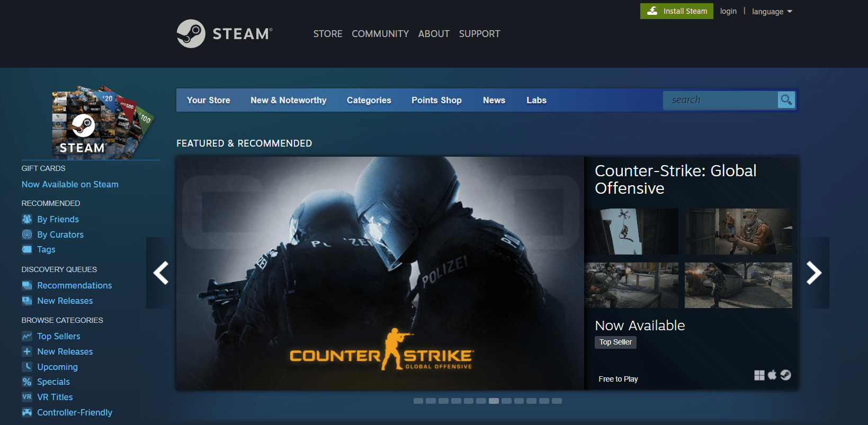Open Your Store menu
Image resolution: width=868 pixels, height=425 pixels.
pyautogui.click(x=209, y=100)
